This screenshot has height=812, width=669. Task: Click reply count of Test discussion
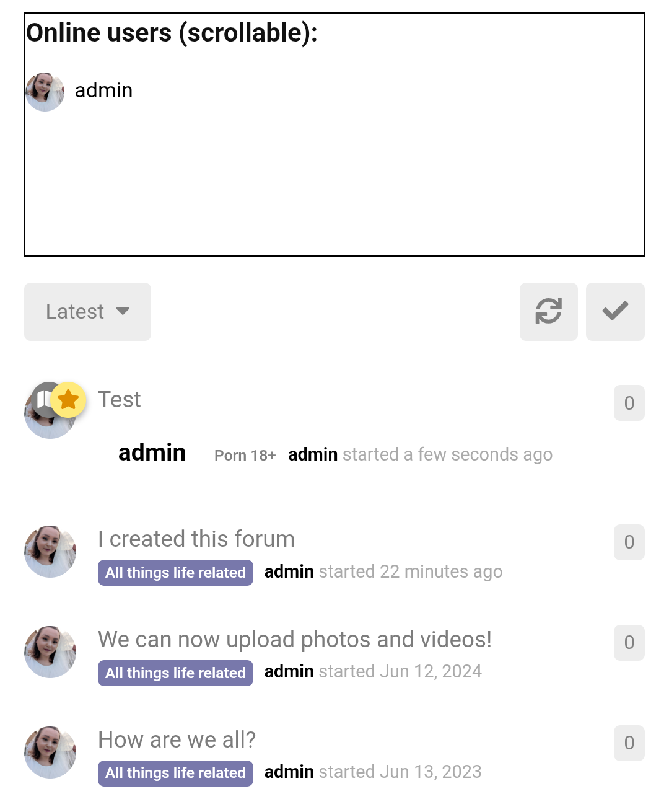629,403
